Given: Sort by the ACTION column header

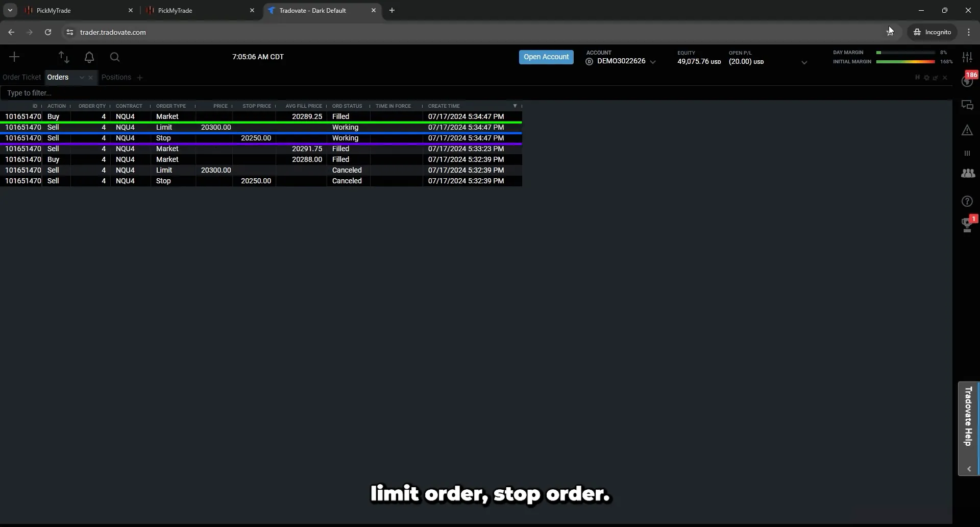Looking at the screenshot, I should 57,106.
